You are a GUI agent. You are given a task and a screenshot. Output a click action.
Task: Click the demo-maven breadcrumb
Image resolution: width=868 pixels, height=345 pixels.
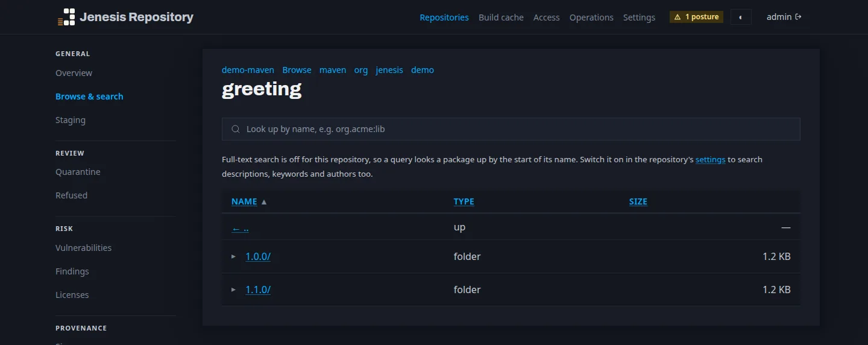(x=248, y=70)
